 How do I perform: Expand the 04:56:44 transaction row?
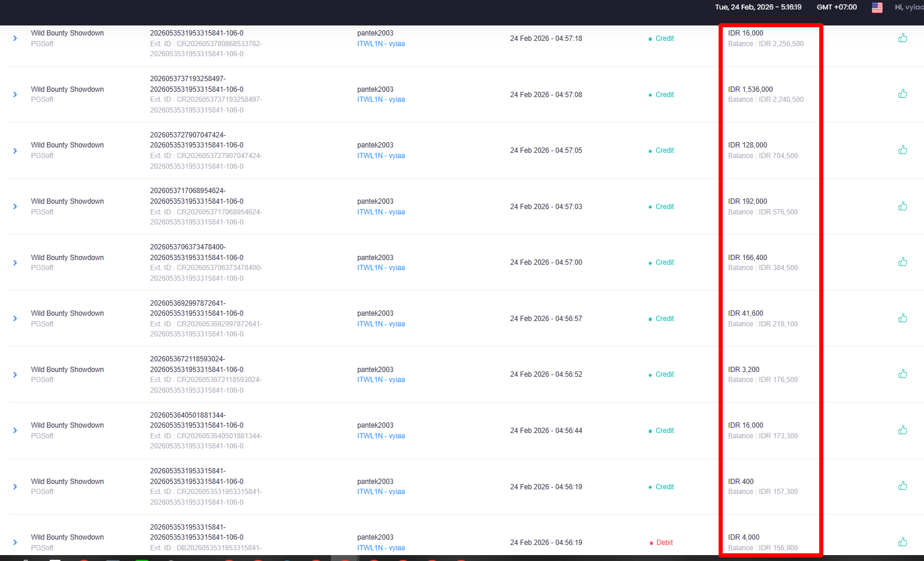(x=15, y=431)
